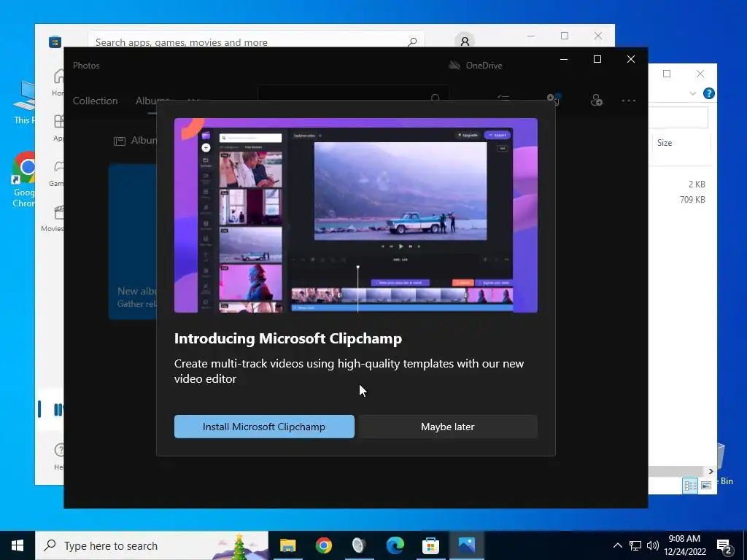
Task: Open File Explorer from the taskbar
Action: pyautogui.click(x=287, y=545)
